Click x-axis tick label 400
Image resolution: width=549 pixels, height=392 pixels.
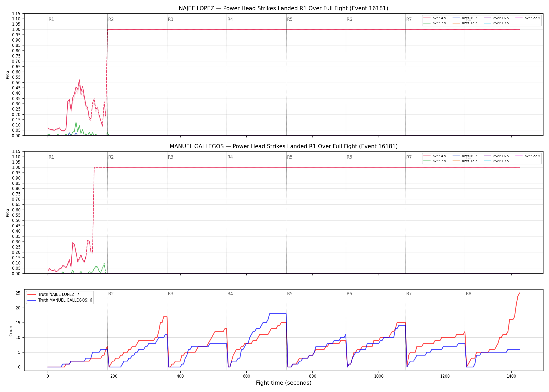(180, 376)
